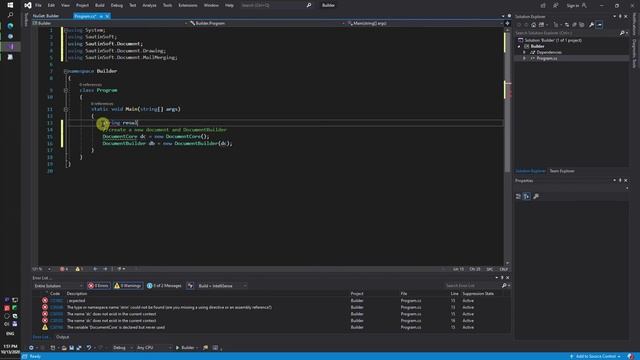Image resolution: width=640 pixels, height=360 pixels.
Task: Click Sync with Active Document icon
Action: point(567,25)
